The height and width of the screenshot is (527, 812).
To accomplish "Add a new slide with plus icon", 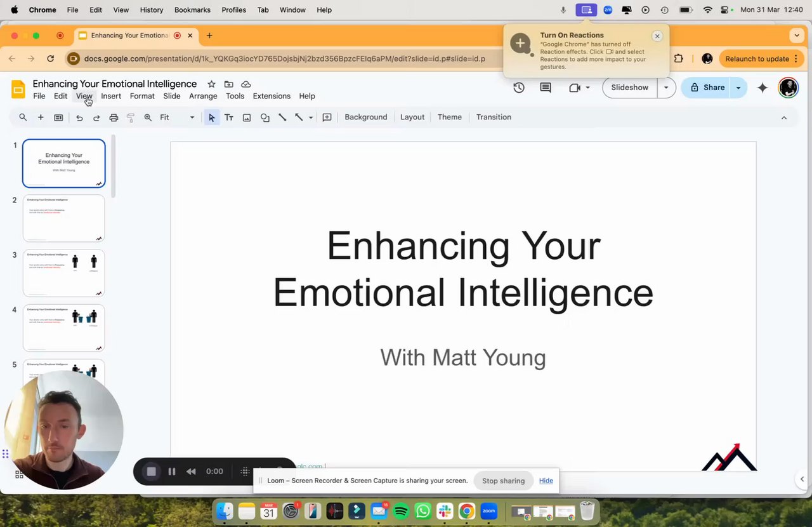I will tap(41, 117).
